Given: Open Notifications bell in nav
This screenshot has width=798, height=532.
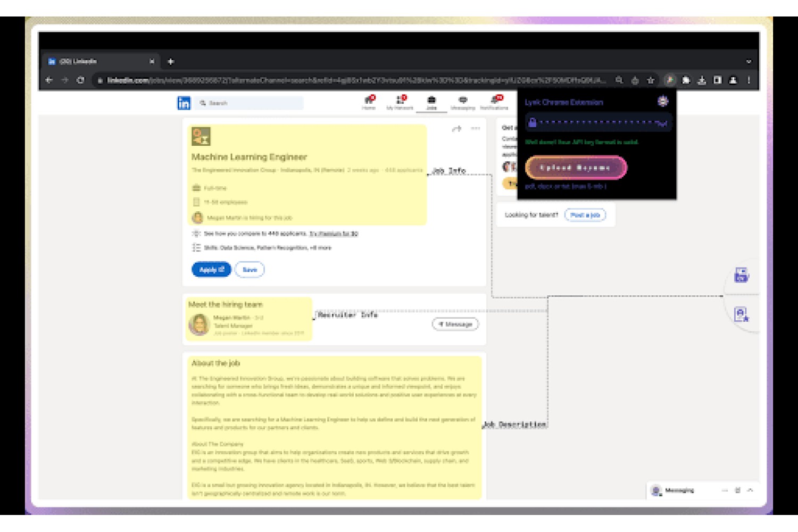Looking at the screenshot, I should (x=494, y=103).
